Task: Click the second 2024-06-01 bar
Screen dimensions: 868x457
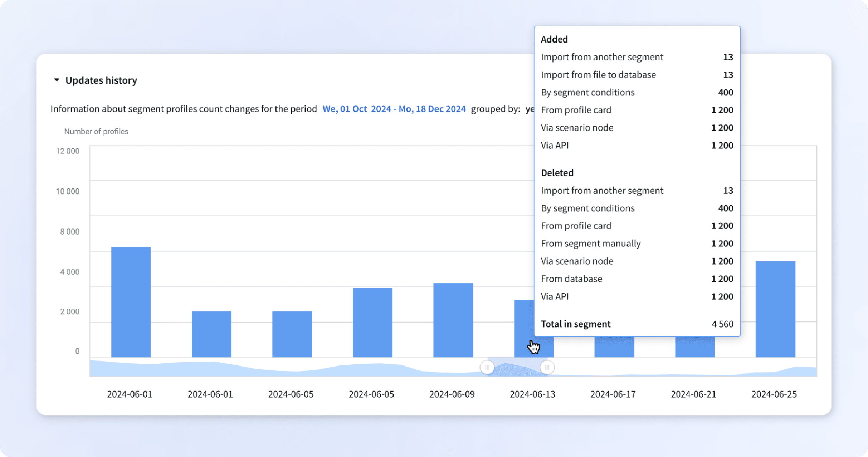Action: click(211, 334)
